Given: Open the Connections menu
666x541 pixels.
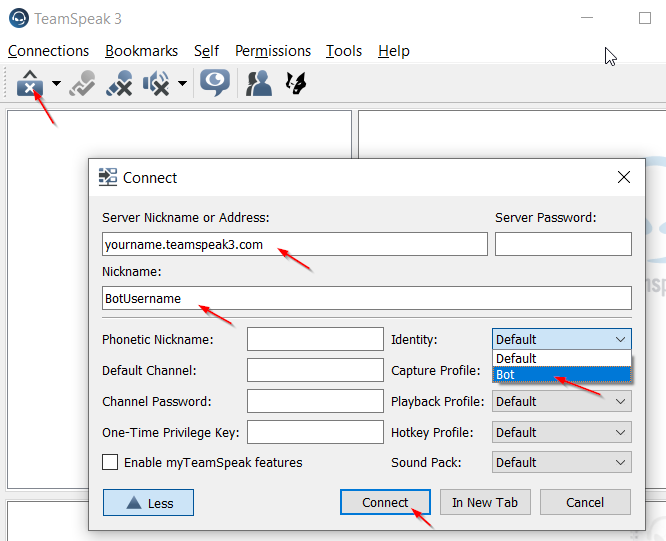Looking at the screenshot, I should pos(48,51).
